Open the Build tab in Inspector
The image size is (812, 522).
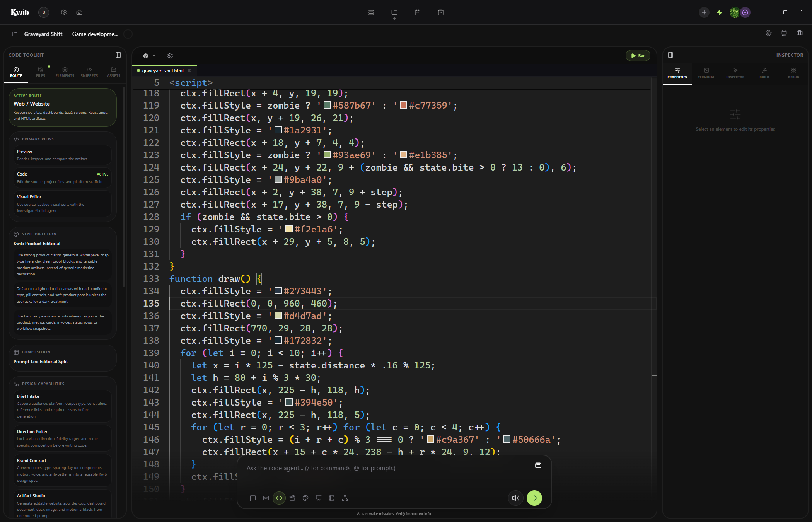click(x=764, y=73)
